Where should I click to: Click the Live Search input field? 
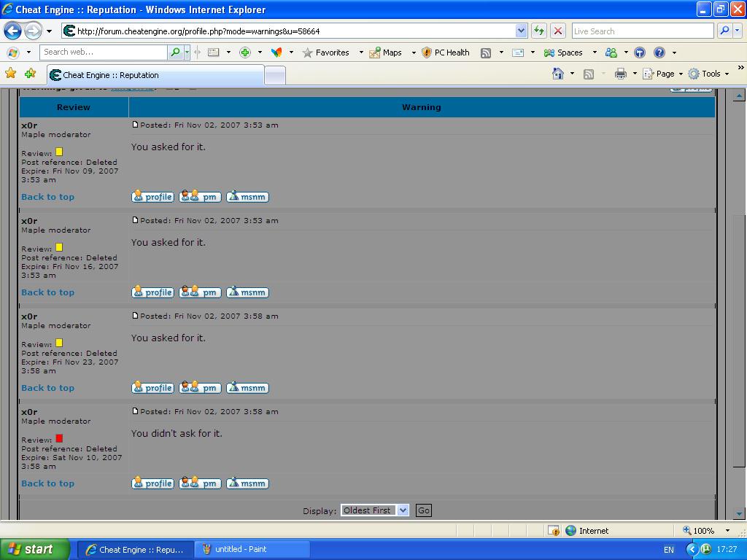(643, 31)
